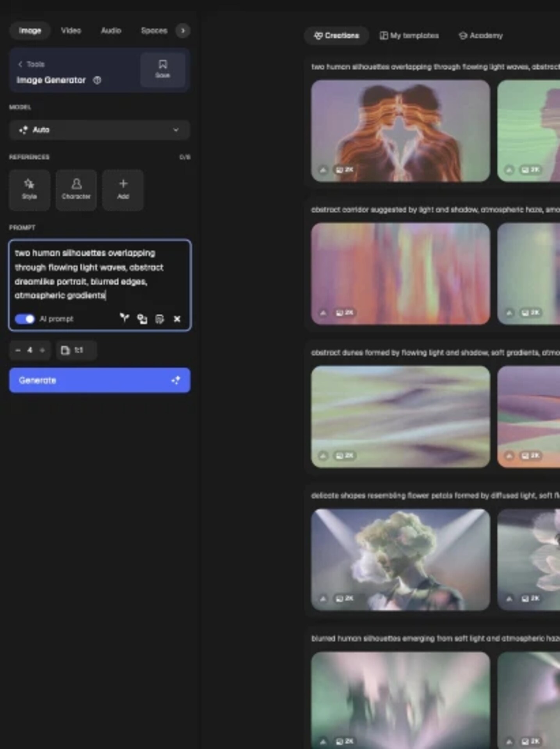This screenshot has width=560, height=749.
Task: Add a Character reference
Action: point(76,190)
